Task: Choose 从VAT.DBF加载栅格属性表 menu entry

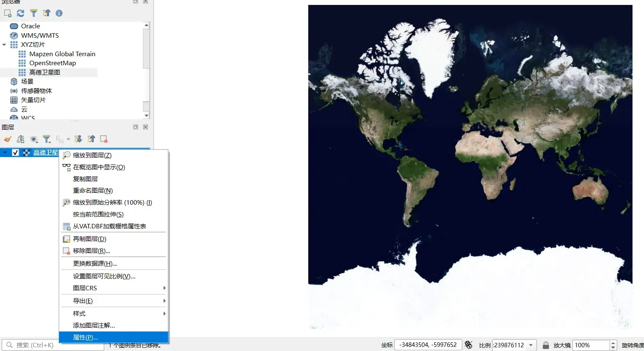Action: click(114, 226)
